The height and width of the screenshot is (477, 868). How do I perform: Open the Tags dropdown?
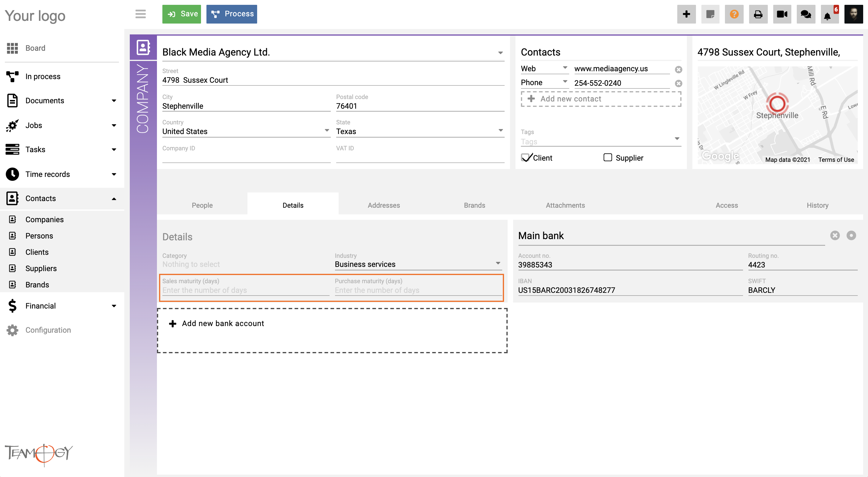click(x=601, y=141)
